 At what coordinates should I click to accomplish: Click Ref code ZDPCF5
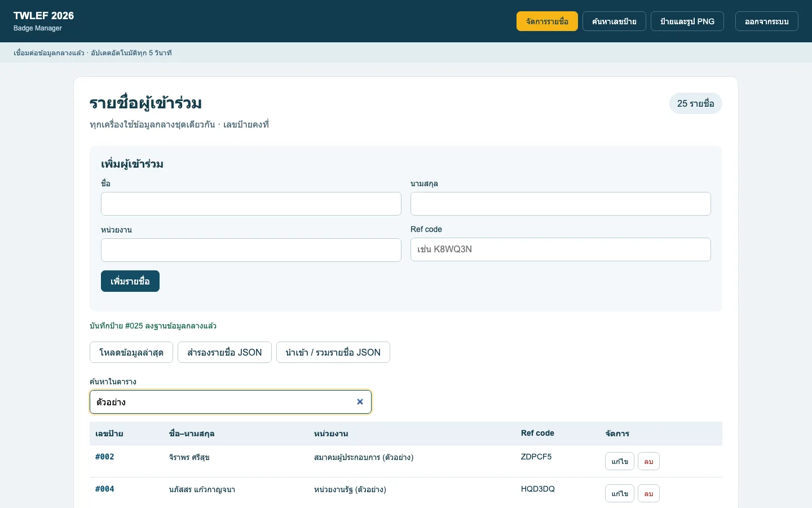(536, 457)
